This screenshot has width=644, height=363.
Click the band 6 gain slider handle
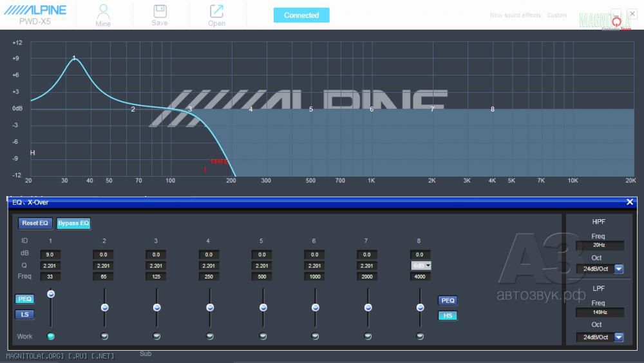(x=316, y=308)
